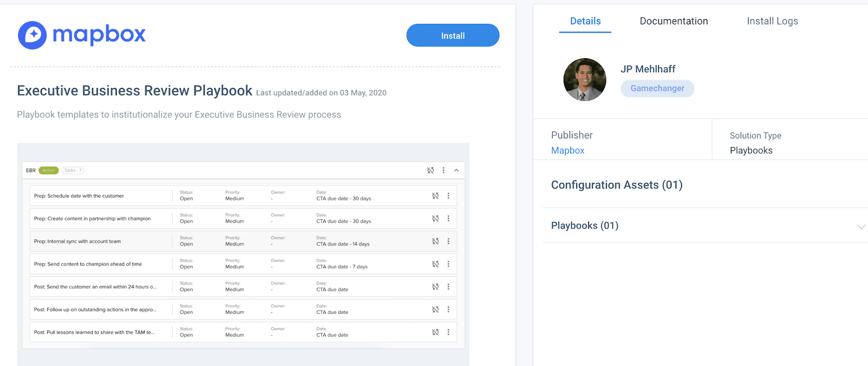
Task: Click JP Mehlhaff's profile photo
Action: point(585,80)
